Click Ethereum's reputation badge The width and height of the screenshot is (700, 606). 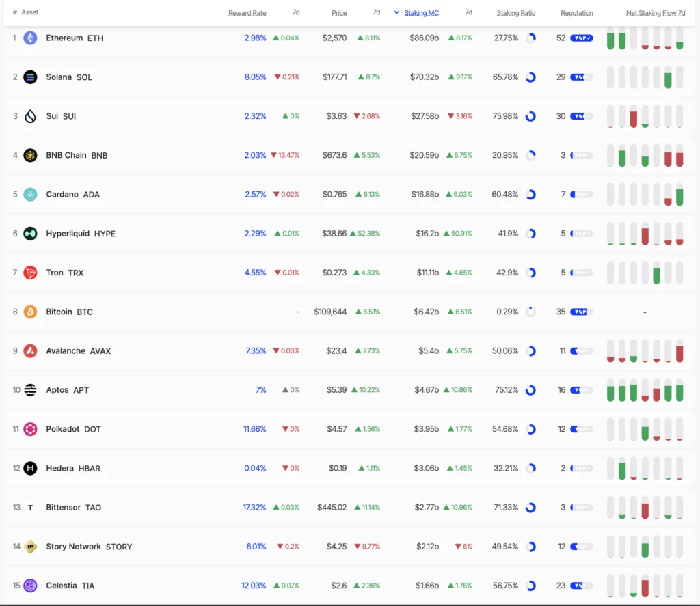coord(582,38)
